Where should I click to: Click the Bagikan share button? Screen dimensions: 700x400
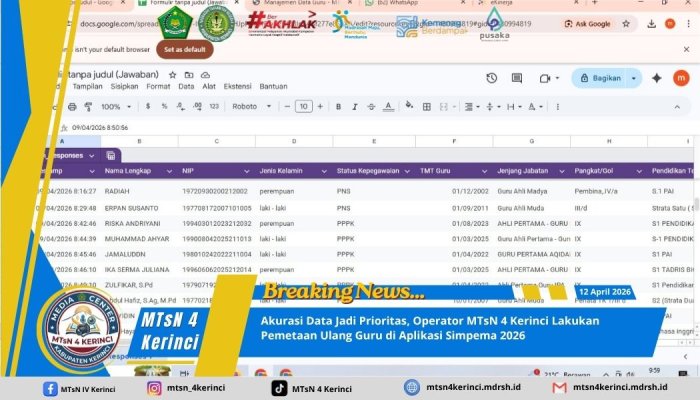tap(600, 78)
